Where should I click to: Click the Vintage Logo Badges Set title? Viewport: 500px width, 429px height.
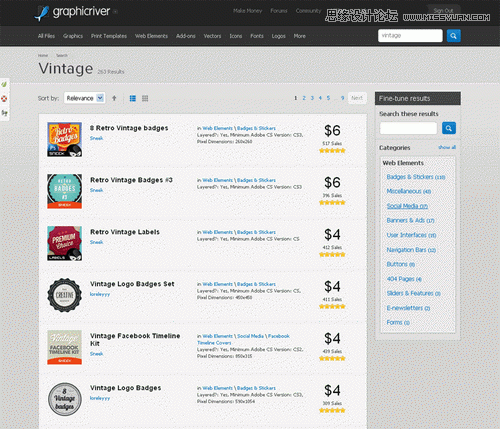pyautogui.click(x=132, y=284)
